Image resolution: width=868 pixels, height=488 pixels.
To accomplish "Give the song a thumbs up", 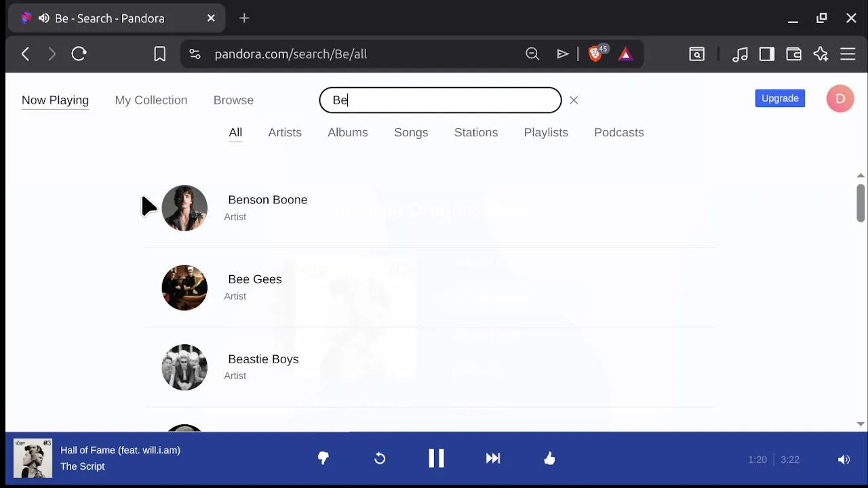I will pyautogui.click(x=549, y=459).
